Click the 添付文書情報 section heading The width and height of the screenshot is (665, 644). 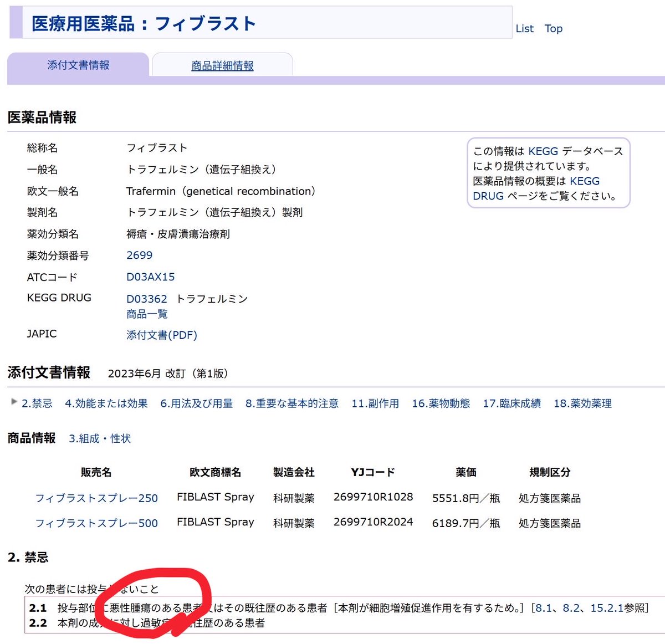49,372
